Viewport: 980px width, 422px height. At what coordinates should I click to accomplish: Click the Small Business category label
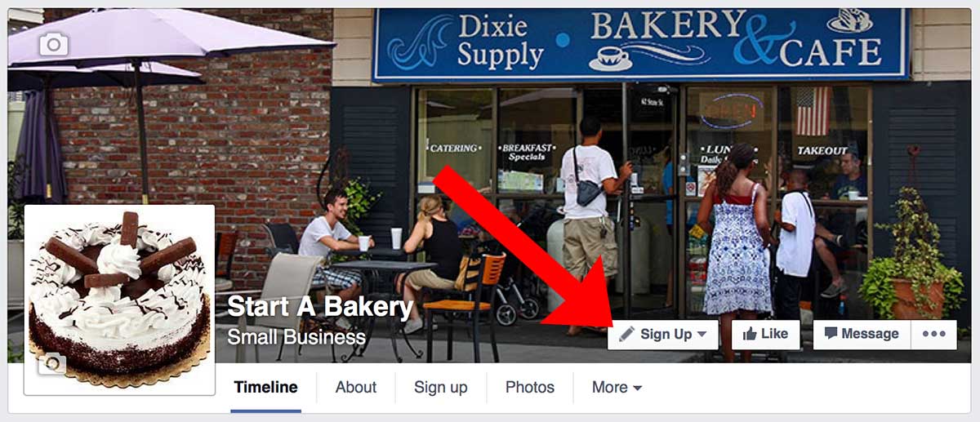click(296, 336)
